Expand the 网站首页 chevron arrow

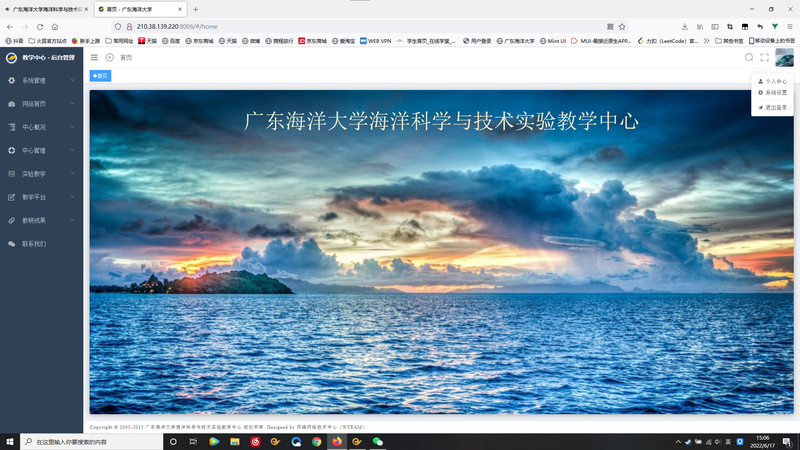pyautogui.click(x=72, y=104)
